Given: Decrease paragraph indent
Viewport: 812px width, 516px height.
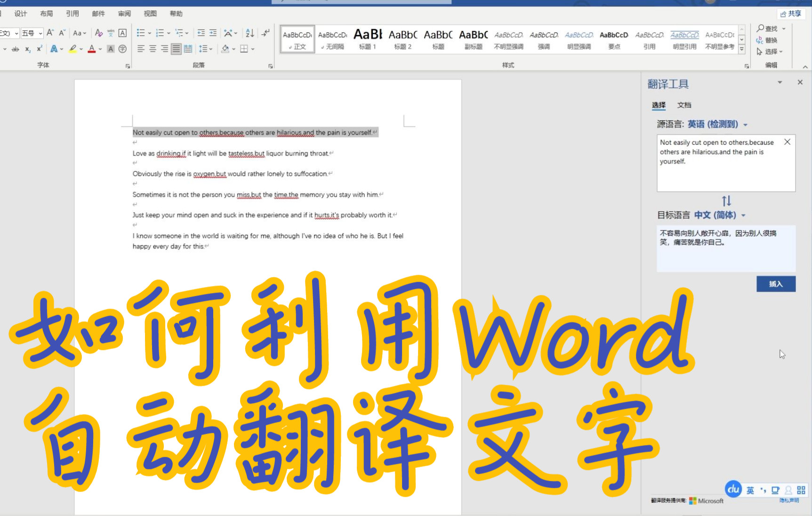Looking at the screenshot, I should click(x=201, y=33).
